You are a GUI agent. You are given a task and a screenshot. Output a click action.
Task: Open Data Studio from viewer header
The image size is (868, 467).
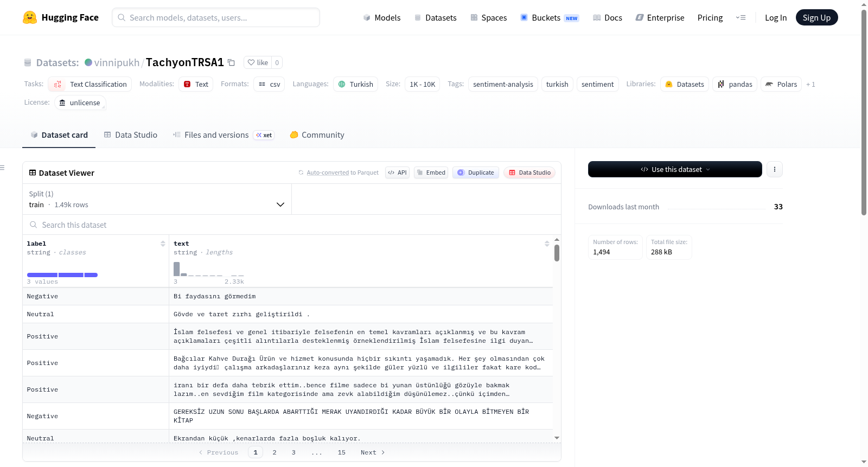[529, 172]
